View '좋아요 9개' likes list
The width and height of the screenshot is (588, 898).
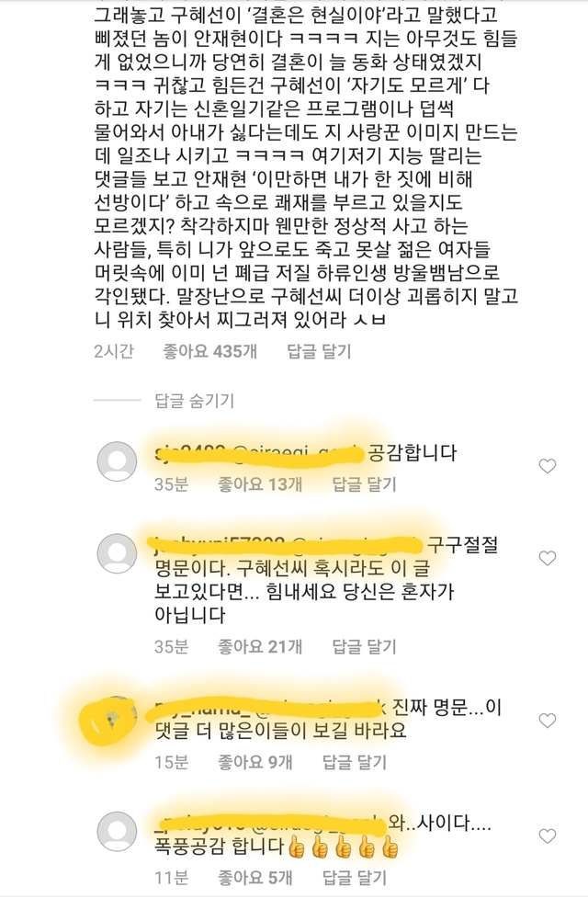coord(255,762)
